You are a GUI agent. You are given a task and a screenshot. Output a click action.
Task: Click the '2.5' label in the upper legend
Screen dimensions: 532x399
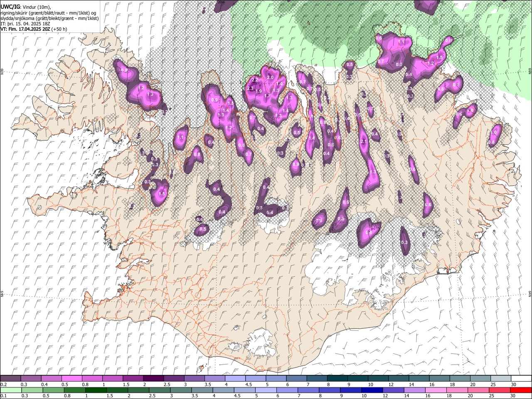tap(167, 384)
